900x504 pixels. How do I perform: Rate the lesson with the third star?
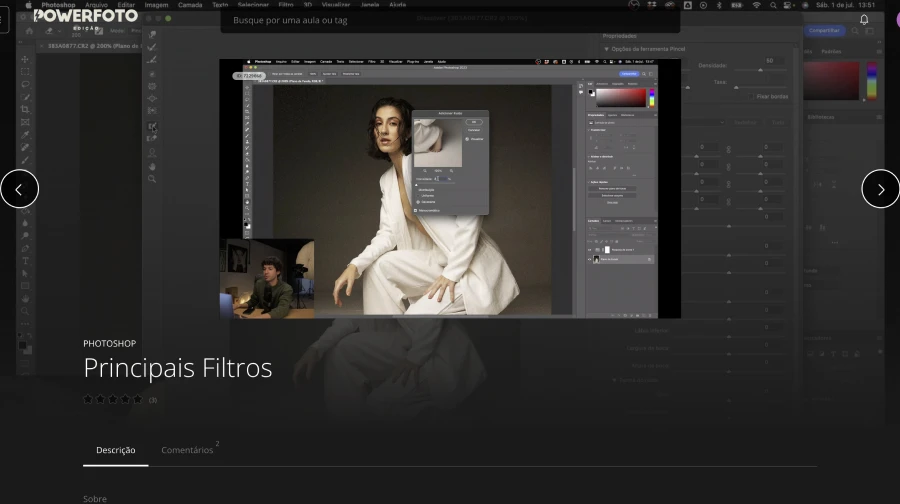pyautogui.click(x=112, y=399)
